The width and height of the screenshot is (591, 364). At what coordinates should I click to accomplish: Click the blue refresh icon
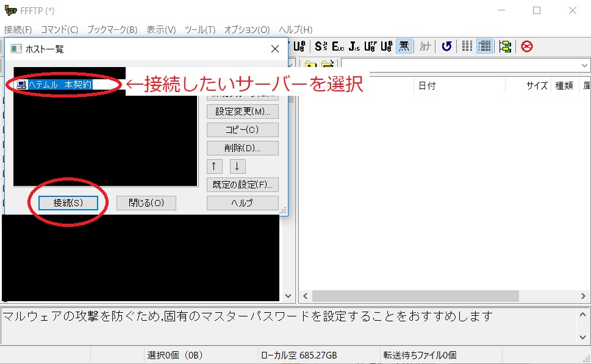click(446, 46)
